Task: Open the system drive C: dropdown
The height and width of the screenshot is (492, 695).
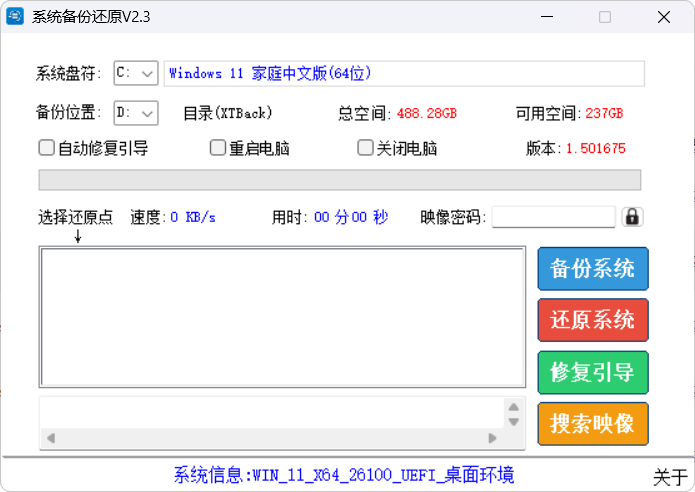Action: click(136, 73)
